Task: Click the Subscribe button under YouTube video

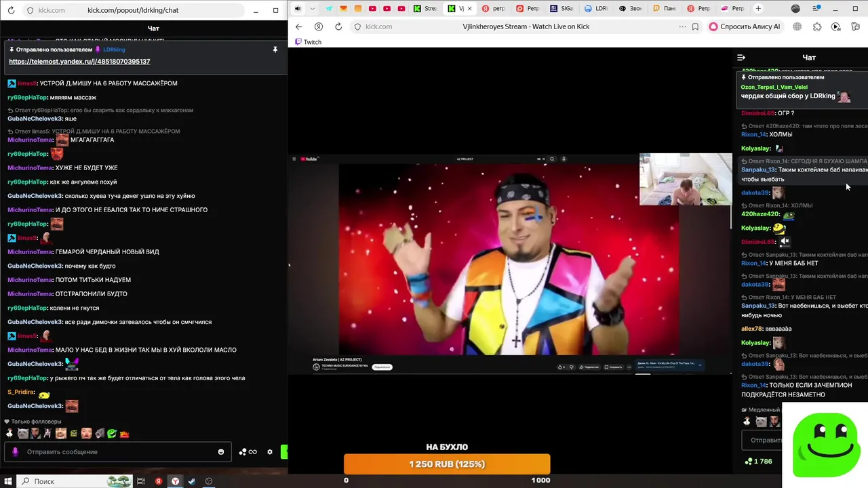Action: click(382, 367)
